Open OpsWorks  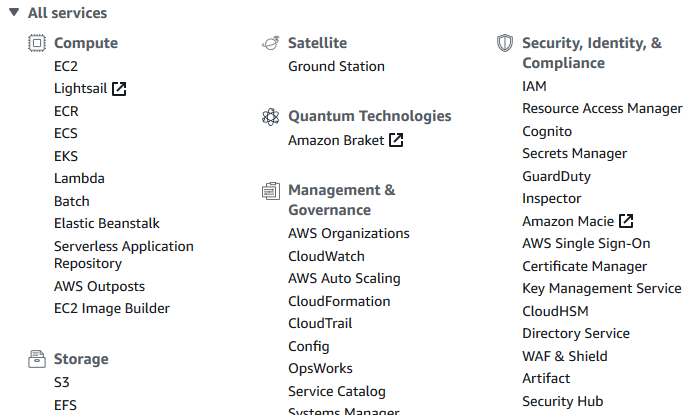[x=320, y=368]
